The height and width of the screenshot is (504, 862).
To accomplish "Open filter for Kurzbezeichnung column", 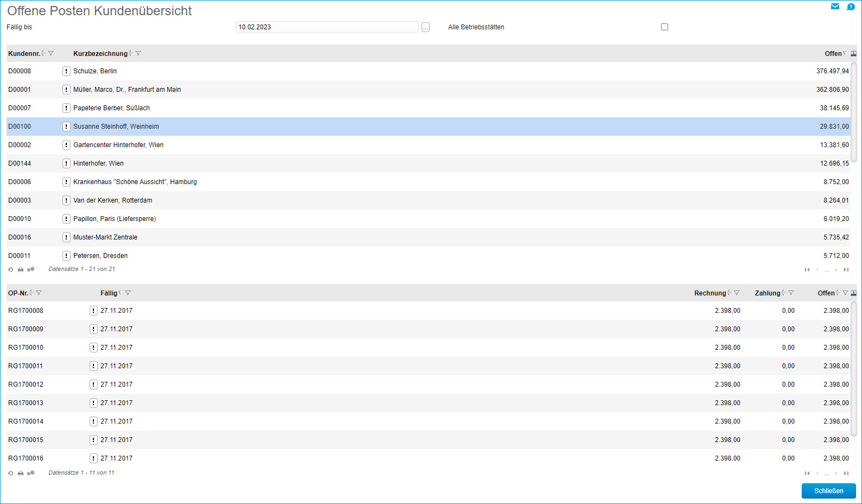I will point(139,53).
